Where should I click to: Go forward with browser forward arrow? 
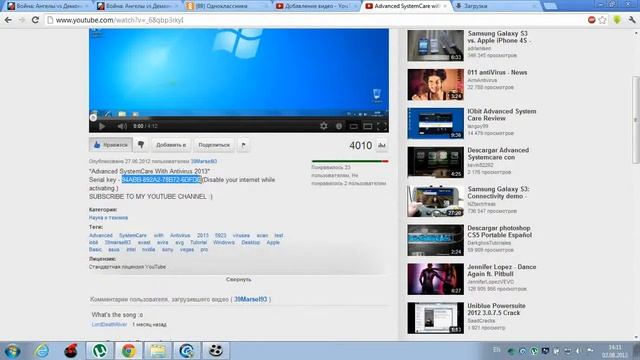(x=22, y=20)
